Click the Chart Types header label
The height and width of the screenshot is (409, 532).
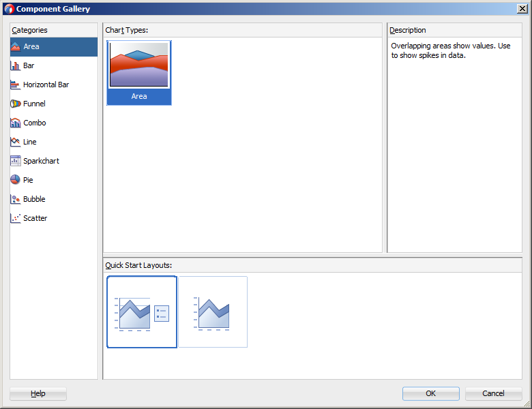127,30
